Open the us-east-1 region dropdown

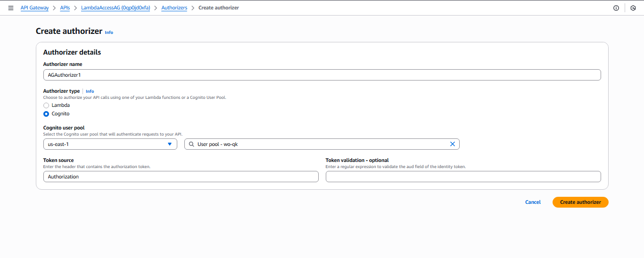pyautogui.click(x=110, y=144)
